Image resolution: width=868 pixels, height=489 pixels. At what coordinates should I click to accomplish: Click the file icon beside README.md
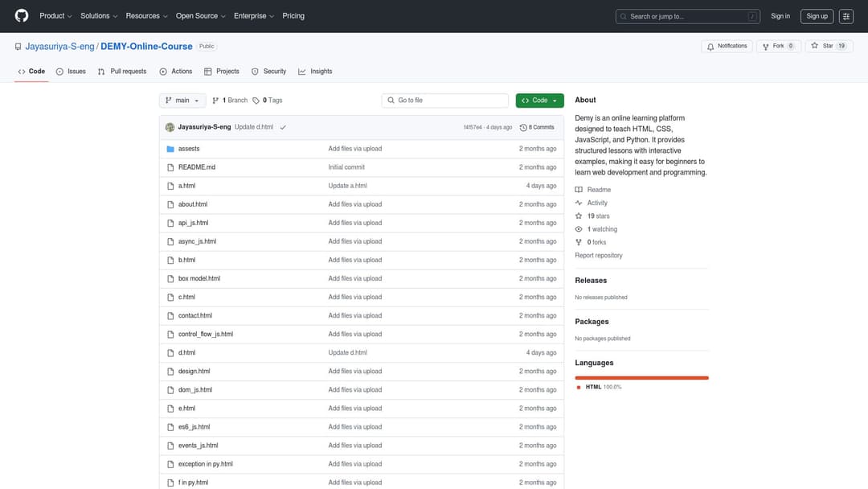tap(170, 167)
